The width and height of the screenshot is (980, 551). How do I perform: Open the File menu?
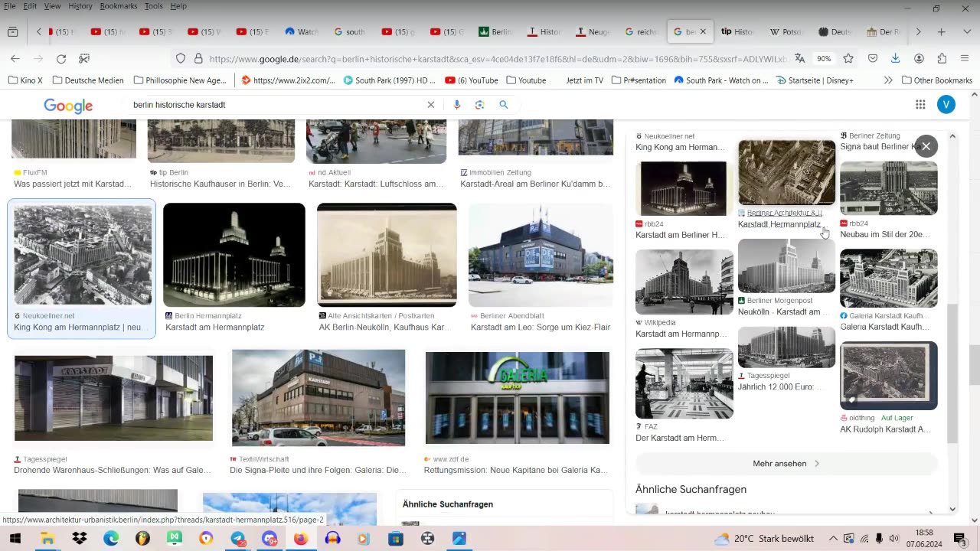click(10, 6)
